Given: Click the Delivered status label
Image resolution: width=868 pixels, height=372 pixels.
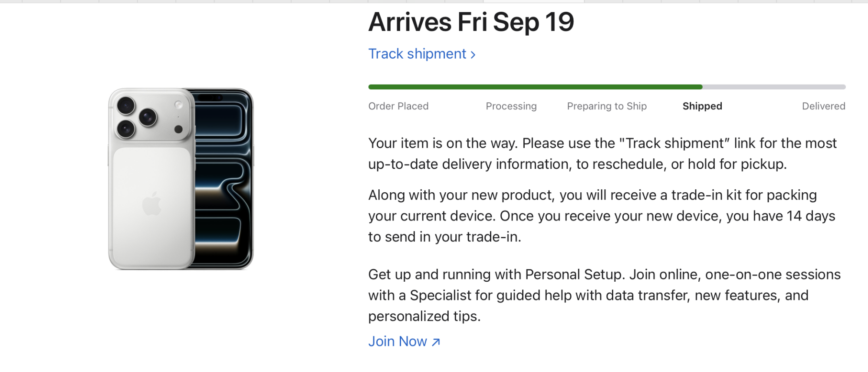Looking at the screenshot, I should [823, 106].
